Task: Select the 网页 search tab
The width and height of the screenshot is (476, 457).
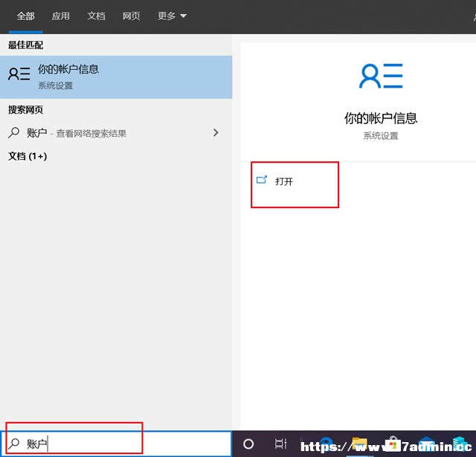Action: coord(131,16)
